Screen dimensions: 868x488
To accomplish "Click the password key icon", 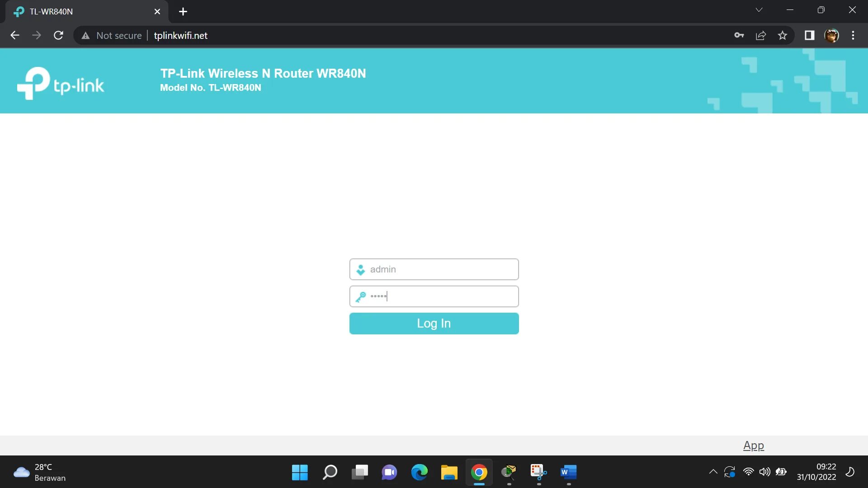I will tap(360, 297).
